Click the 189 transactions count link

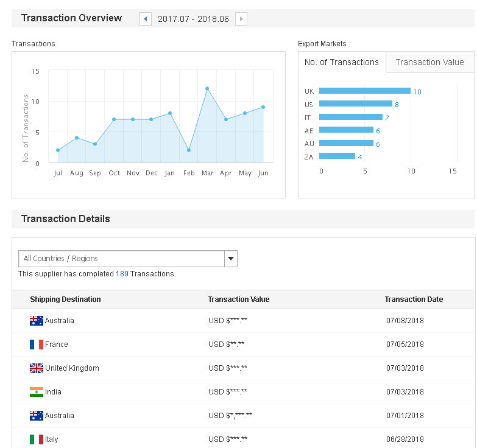tap(122, 274)
